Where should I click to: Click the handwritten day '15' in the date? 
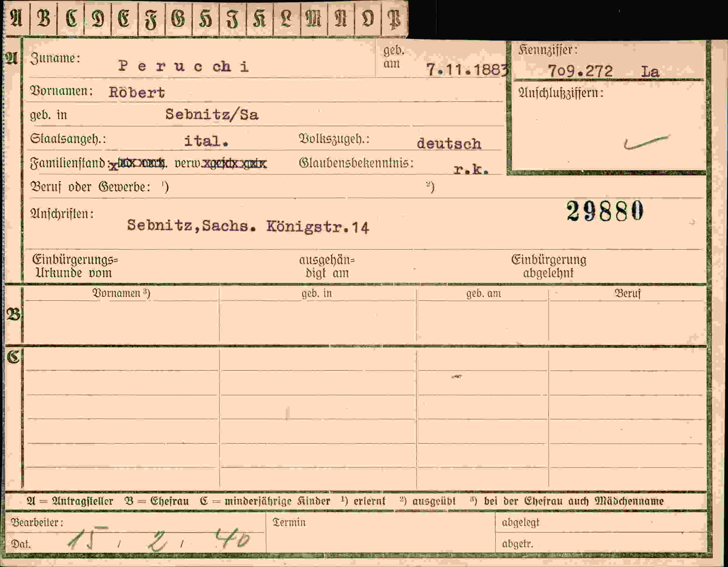[88, 538]
